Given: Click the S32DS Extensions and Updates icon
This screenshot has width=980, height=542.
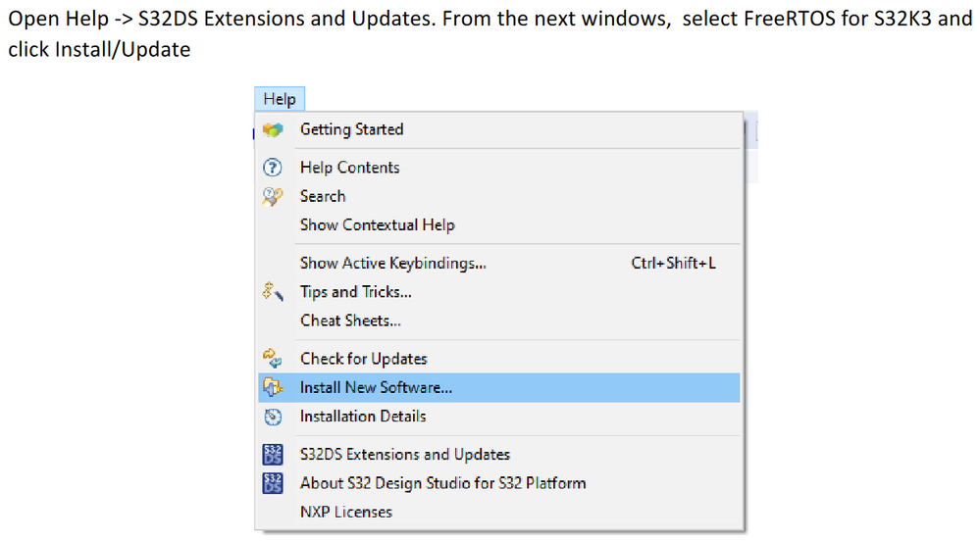Looking at the screenshot, I should 273,455.
